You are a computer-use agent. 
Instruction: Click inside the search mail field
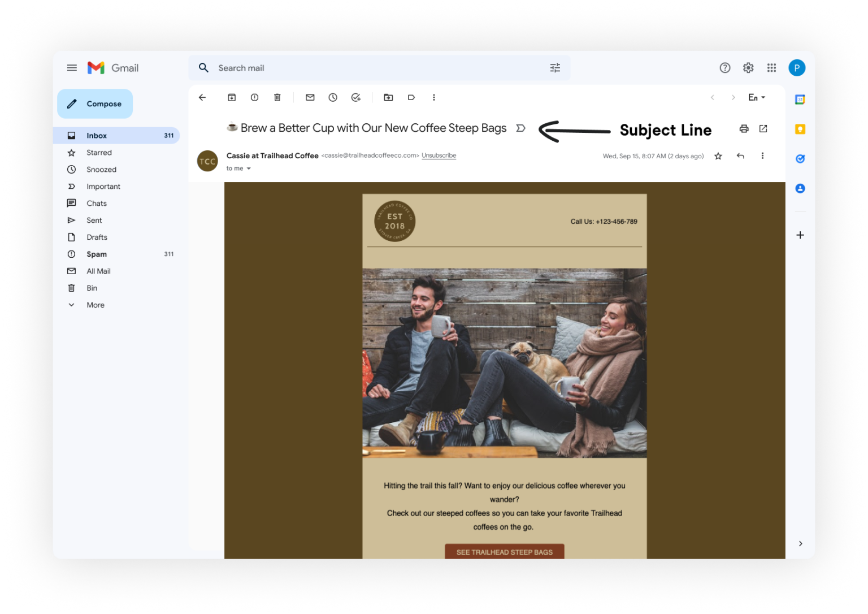(x=339, y=68)
